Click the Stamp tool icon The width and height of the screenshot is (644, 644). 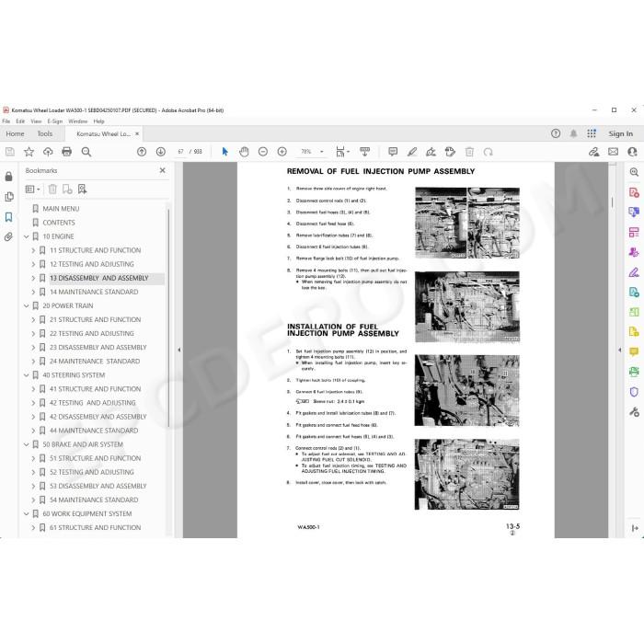(450, 152)
